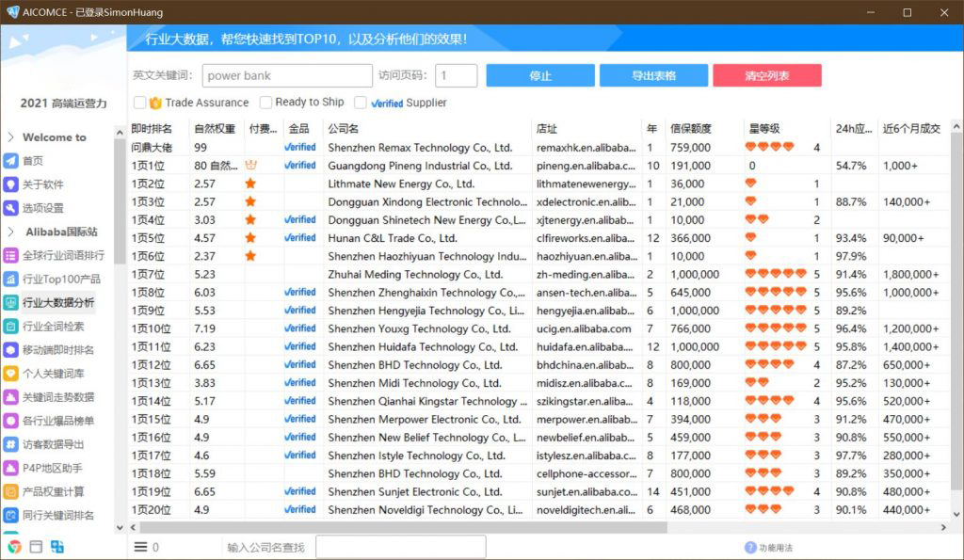Open 关键词走势数据 sidebar icon
The image size is (964, 560).
[10, 397]
